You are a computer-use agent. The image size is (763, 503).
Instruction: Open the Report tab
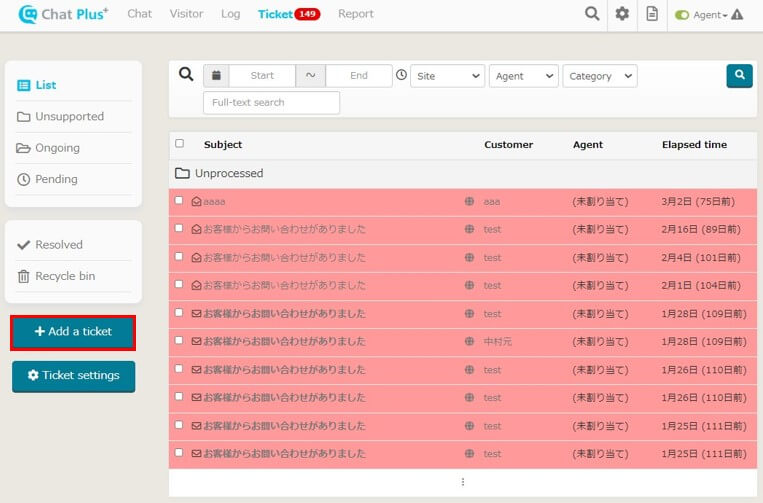coord(356,14)
